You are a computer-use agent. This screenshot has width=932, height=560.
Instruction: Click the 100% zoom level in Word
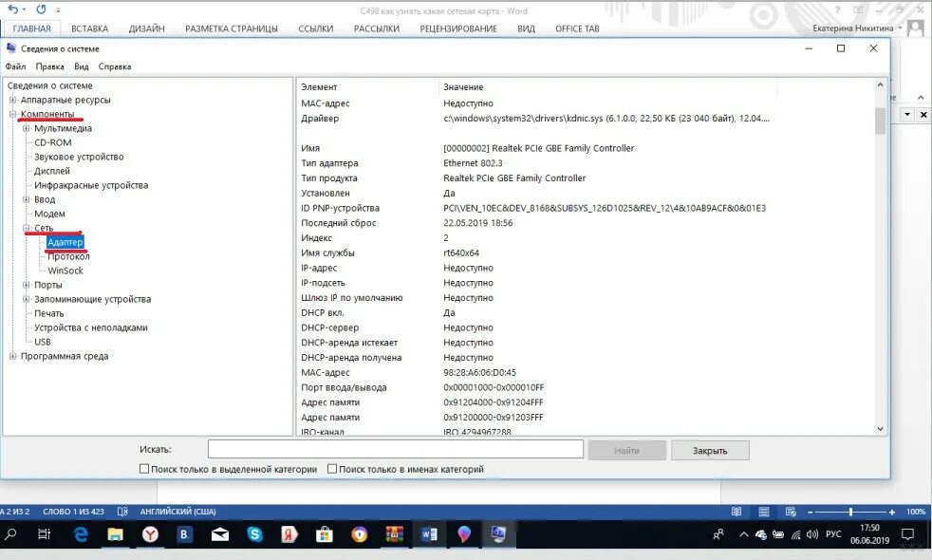(x=915, y=512)
